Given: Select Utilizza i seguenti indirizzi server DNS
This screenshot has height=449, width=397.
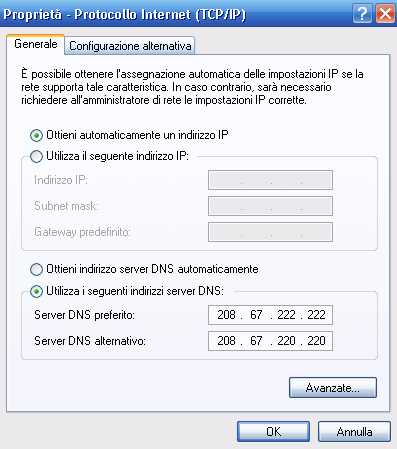Looking at the screenshot, I should [36, 291].
